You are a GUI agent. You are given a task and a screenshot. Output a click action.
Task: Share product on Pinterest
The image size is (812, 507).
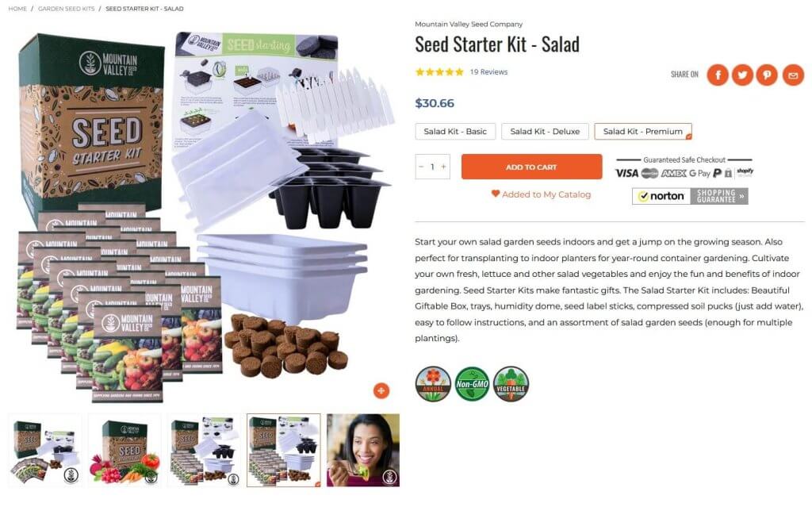(x=767, y=75)
